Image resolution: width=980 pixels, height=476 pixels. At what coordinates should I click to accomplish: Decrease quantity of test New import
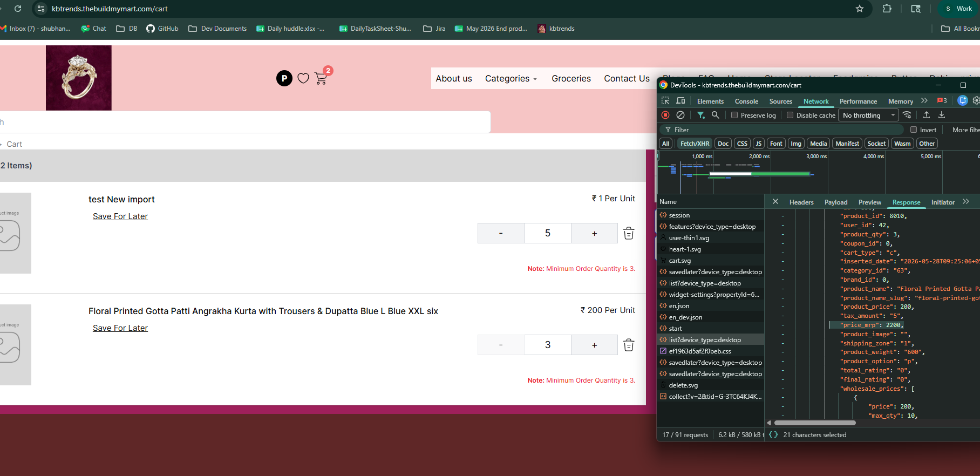click(501, 233)
